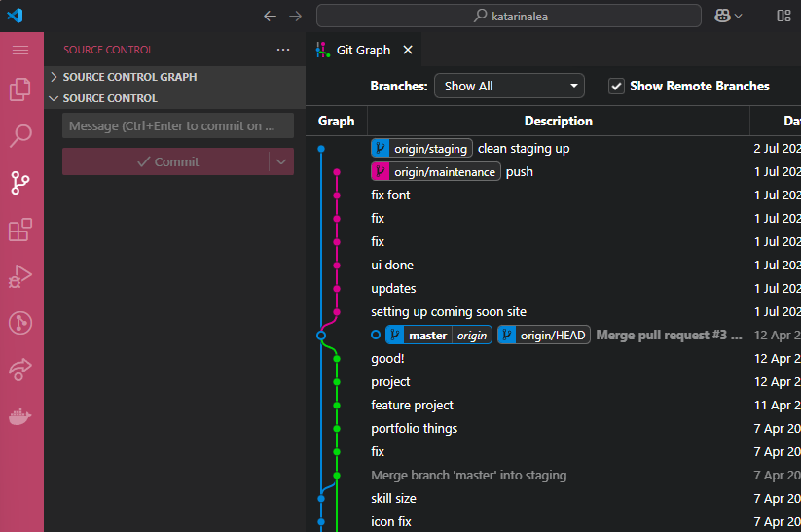Open Copilot dropdown chevron

point(738,17)
